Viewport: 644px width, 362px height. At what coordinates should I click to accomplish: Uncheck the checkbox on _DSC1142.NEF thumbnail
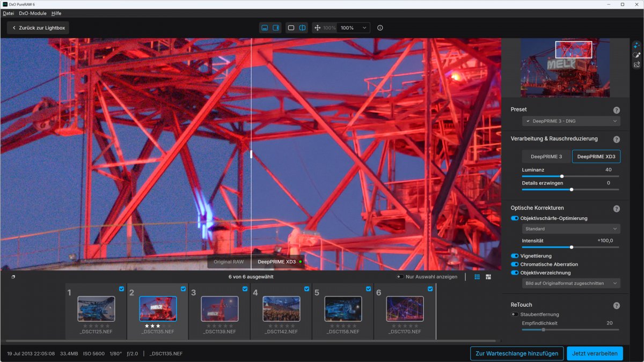307,289
